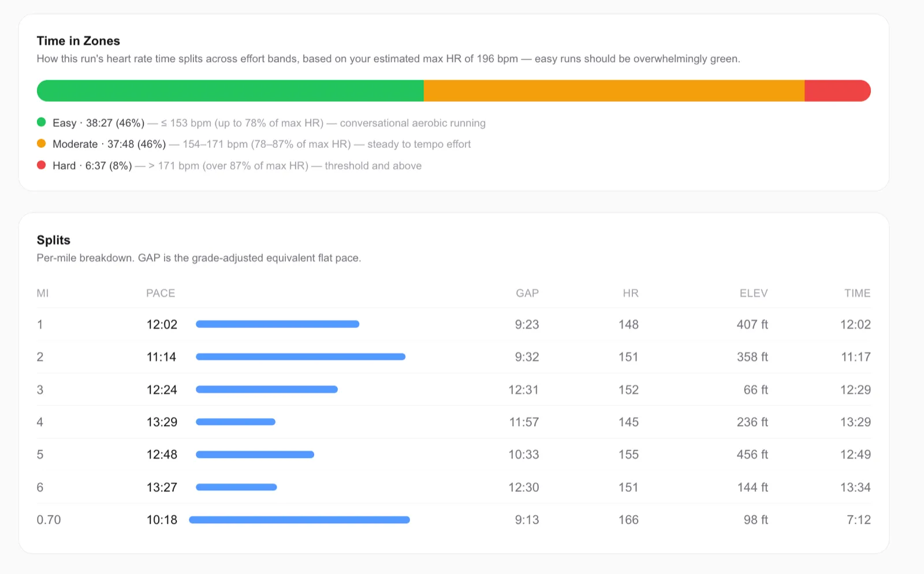The width and height of the screenshot is (924, 574).
Task: Click the blue pace bar in the 12:24 row
Action: (x=267, y=389)
